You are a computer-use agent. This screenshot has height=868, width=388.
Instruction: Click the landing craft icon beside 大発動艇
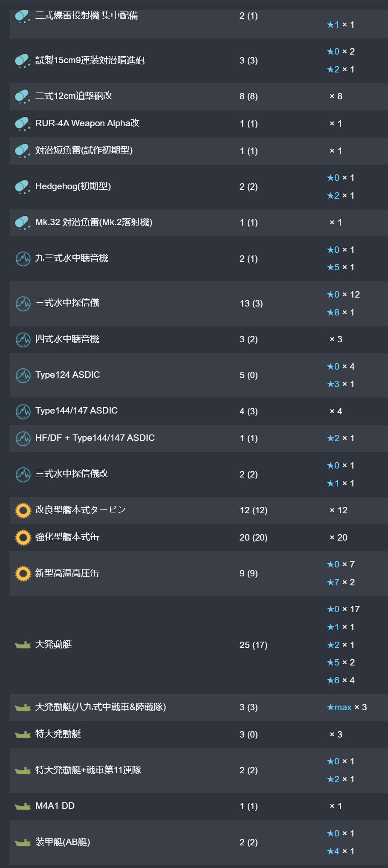pyautogui.click(x=23, y=645)
